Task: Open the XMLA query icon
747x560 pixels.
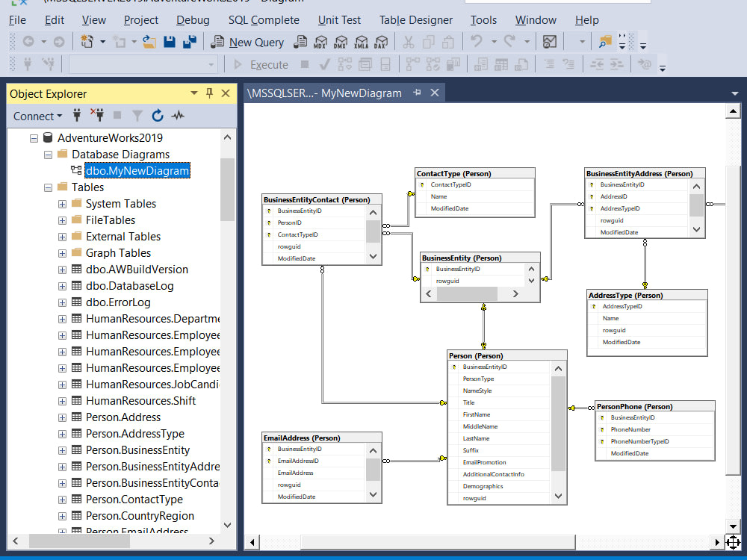Action: (361, 43)
